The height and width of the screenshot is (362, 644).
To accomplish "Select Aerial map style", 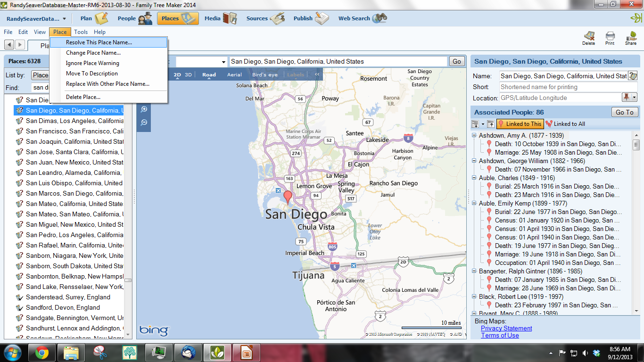I will click(x=234, y=74).
